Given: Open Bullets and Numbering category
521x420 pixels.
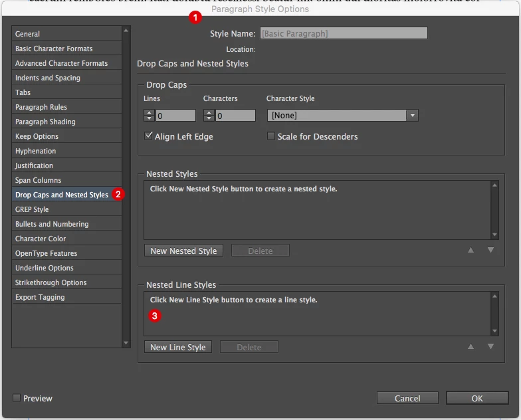Looking at the screenshot, I should coord(66,224).
